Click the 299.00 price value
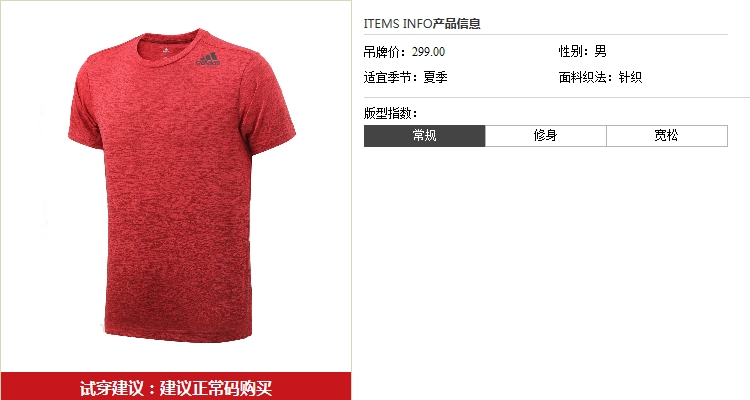Viewport: 750px width, 400px height. coord(429,52)
